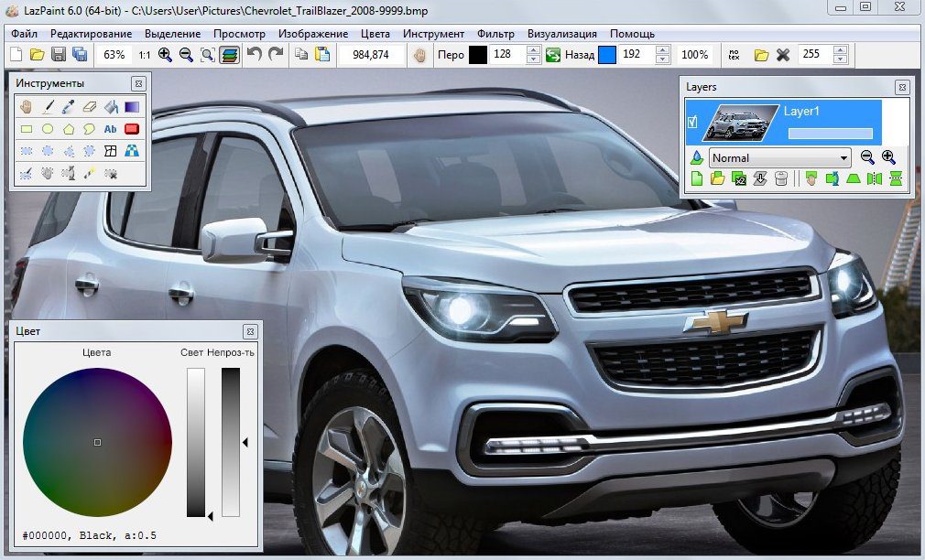Click the Save As double-floppy icon

pos(79,55)
